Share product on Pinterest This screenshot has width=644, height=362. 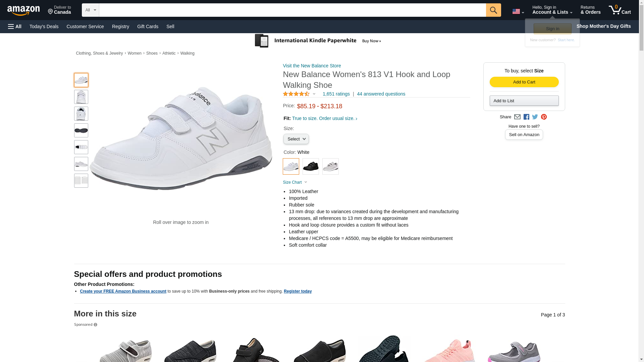pos(544,117)
